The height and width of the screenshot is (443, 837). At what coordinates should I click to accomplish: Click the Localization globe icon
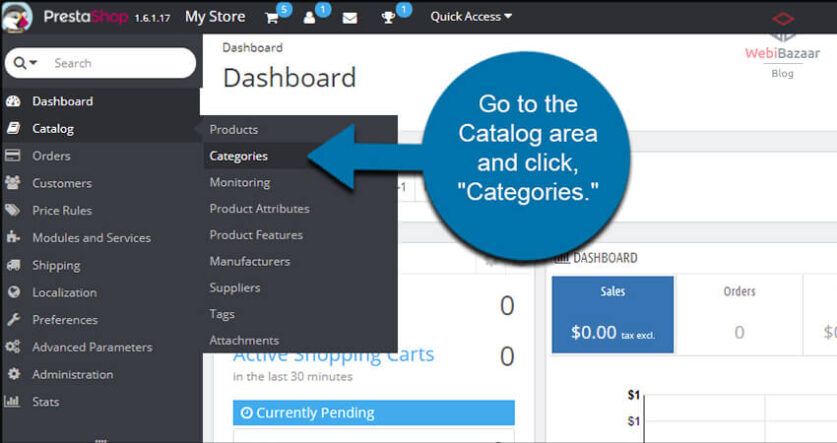(13, 292)
